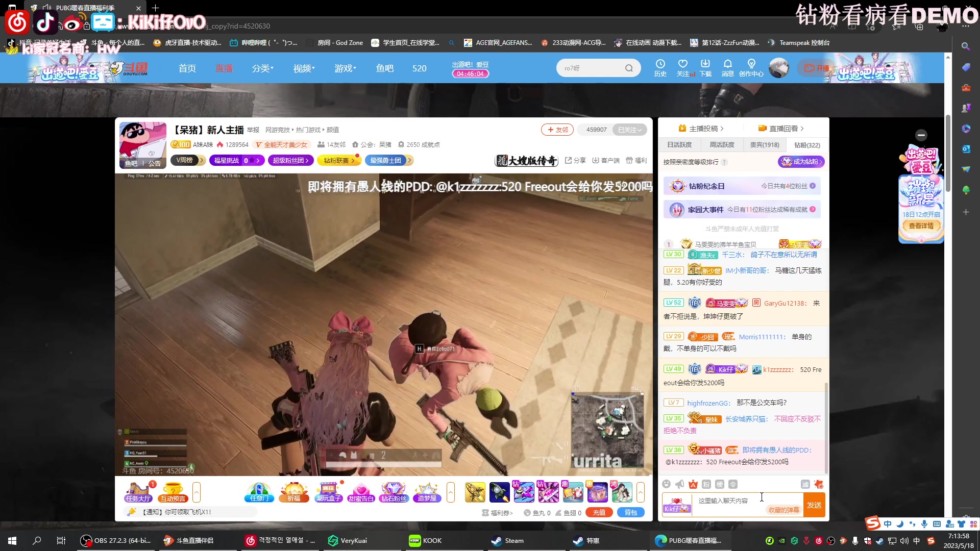Expand the gift list arrow

[640, 492]
